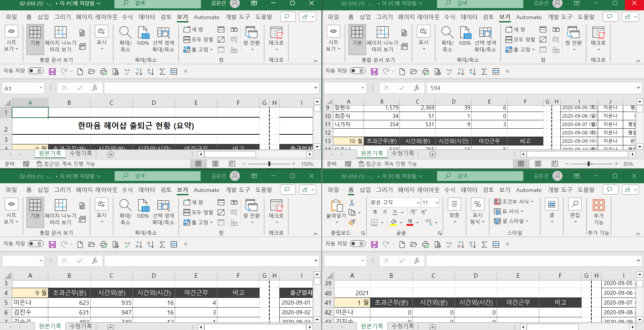
Task: Click sort ascending icon in bottom-left toolbar
Action: tap(139, 244)
